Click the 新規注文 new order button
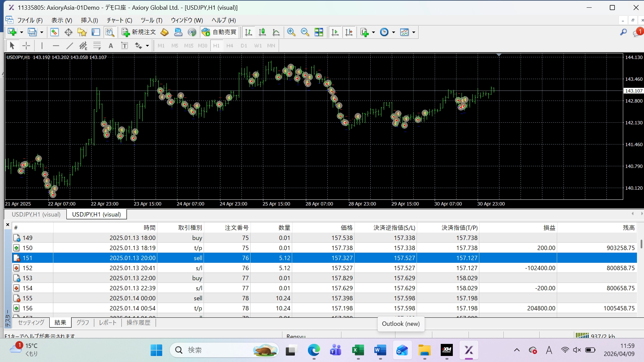 [x=139, y=32]
